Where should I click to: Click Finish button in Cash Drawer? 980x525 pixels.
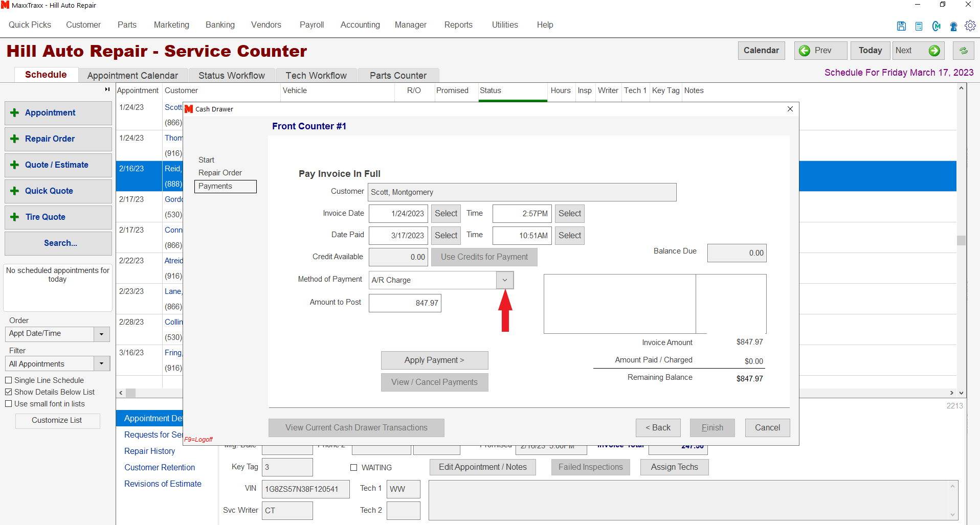pos(712,428)
